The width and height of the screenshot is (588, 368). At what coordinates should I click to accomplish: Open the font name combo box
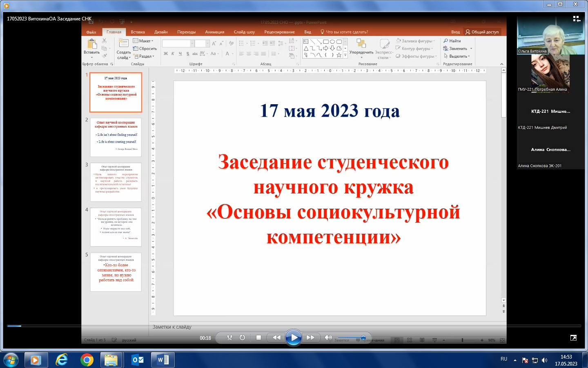click(178, 43)
